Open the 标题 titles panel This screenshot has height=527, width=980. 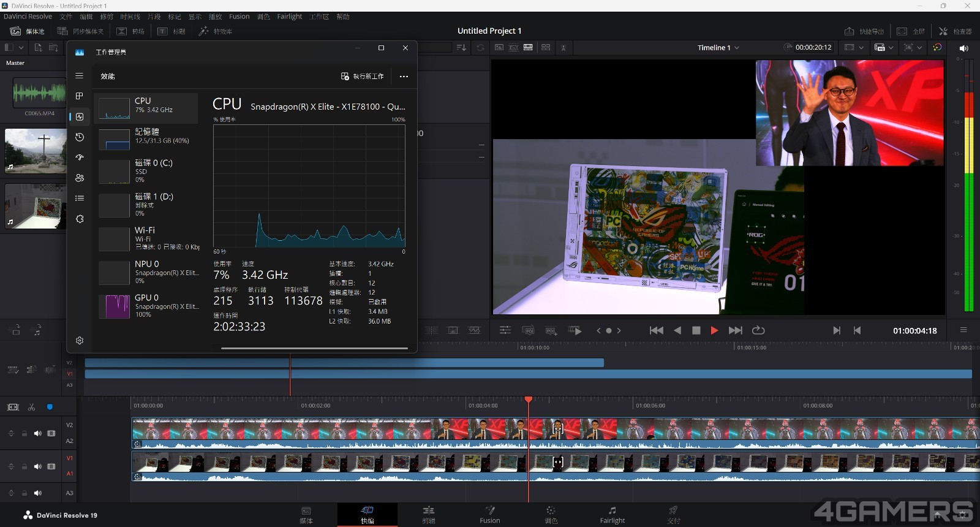[171, 31]
